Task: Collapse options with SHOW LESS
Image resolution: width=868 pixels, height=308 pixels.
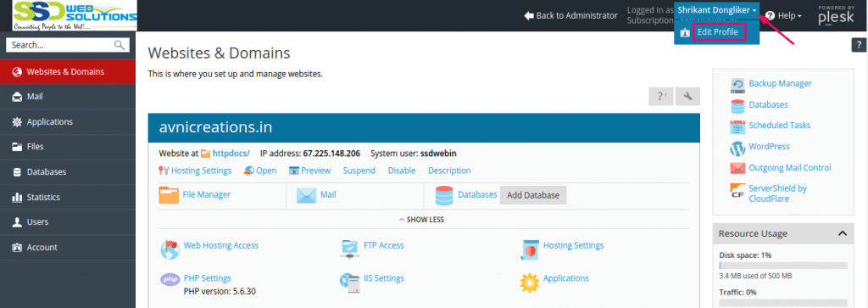Action: pos(421,220)
